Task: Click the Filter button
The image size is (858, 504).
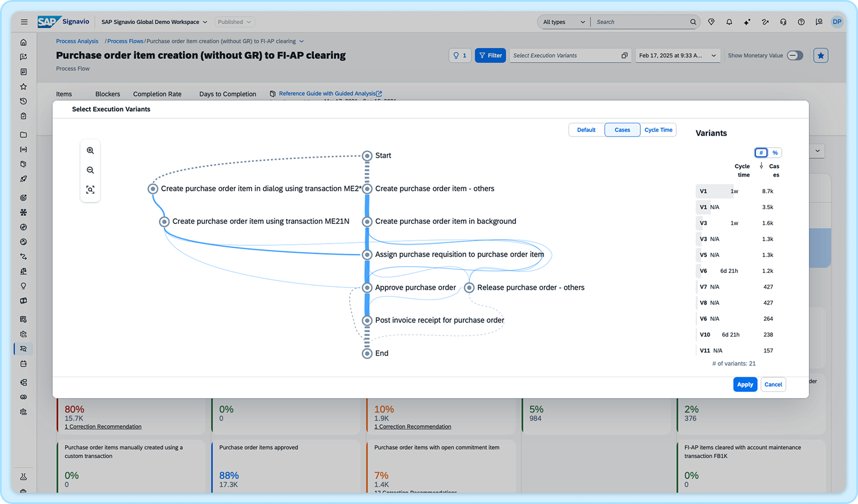Action: click(490, 55)
